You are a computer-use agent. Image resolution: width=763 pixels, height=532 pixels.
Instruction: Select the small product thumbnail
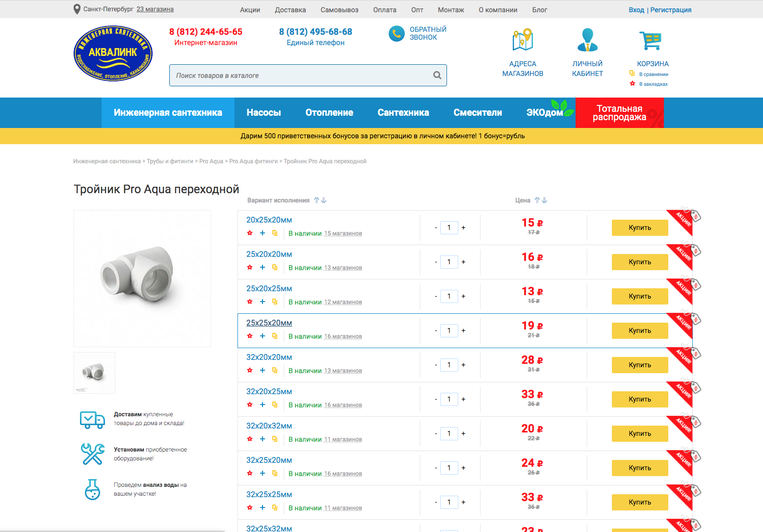[x=94, y=373]
